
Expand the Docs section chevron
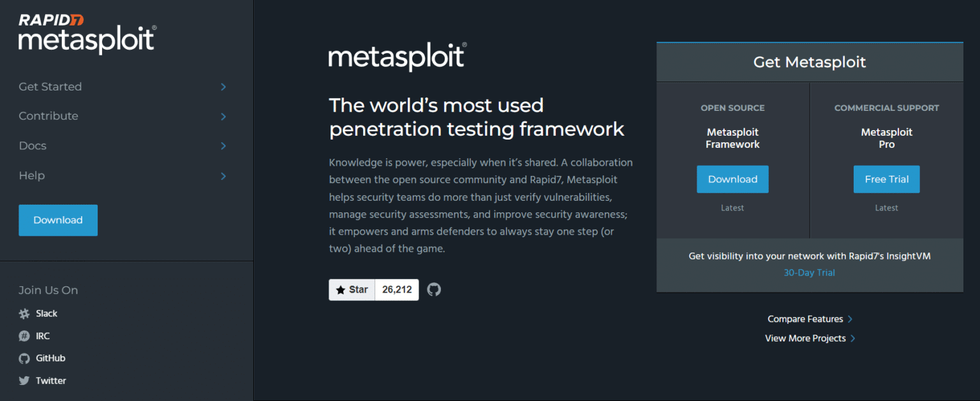[223, 145]
